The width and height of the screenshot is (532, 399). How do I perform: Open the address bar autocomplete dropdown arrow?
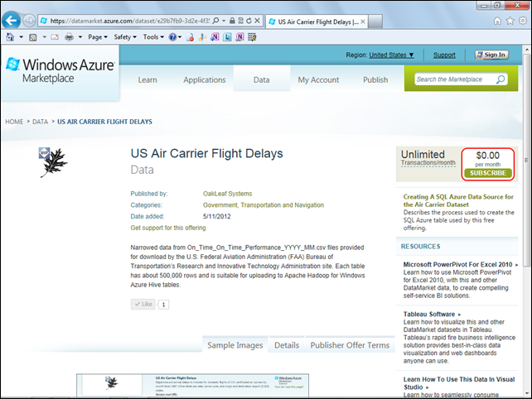(224, 21)
